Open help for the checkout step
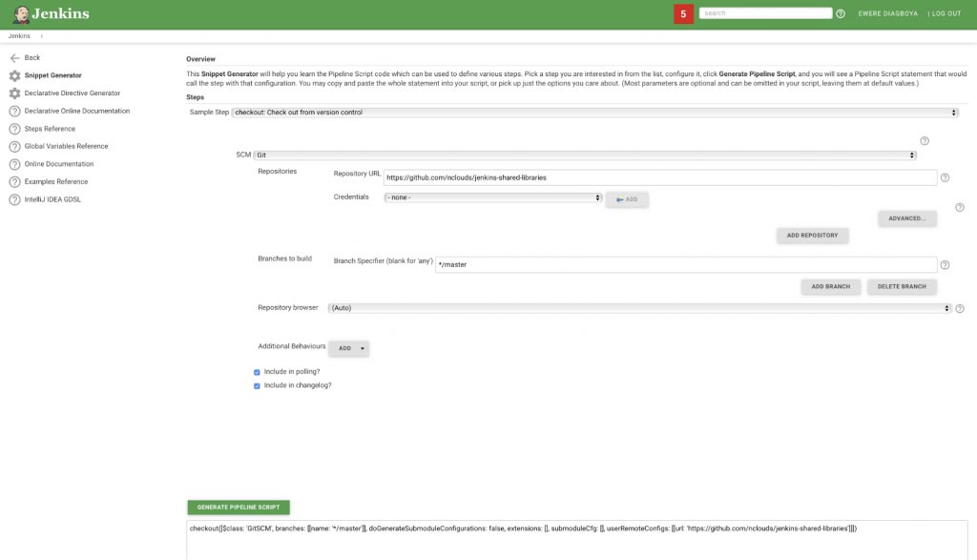The height and width of the screenshot is (560, 977). 925,141
